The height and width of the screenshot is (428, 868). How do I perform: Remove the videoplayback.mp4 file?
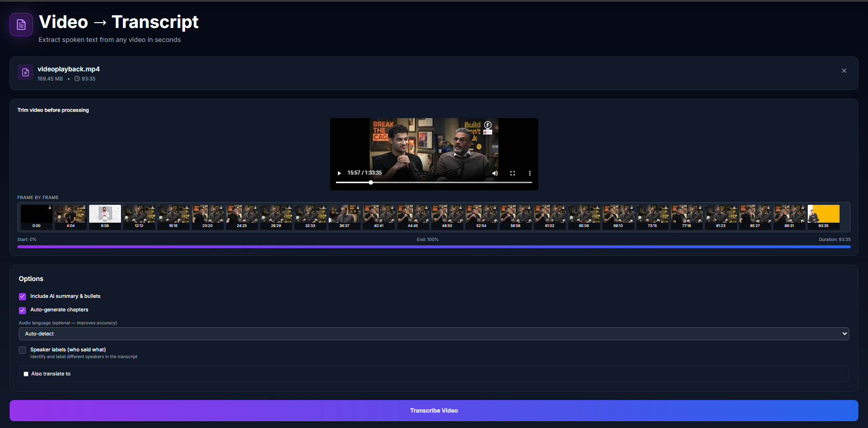(844, 71)
